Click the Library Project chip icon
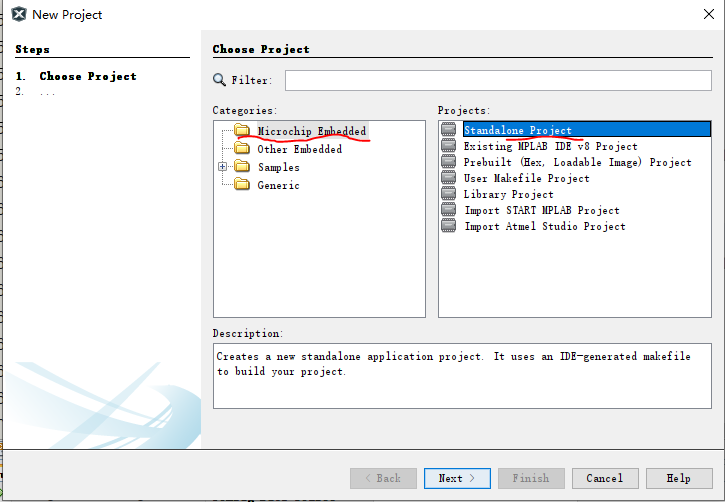 pos(449,193)
